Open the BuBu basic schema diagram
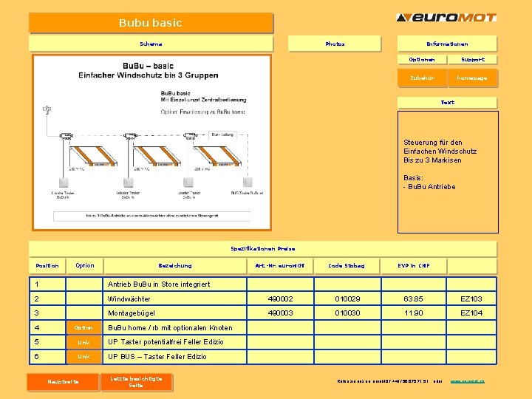 click(151, 143)
